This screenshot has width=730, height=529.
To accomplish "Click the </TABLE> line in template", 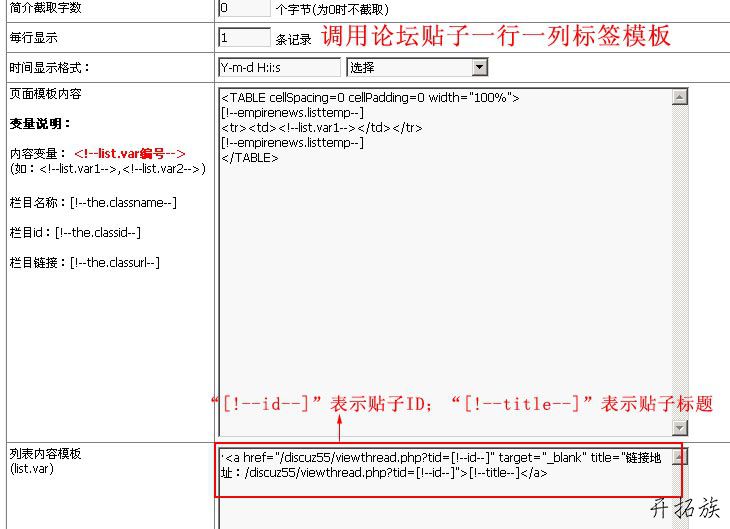I will tap(250, 158).
